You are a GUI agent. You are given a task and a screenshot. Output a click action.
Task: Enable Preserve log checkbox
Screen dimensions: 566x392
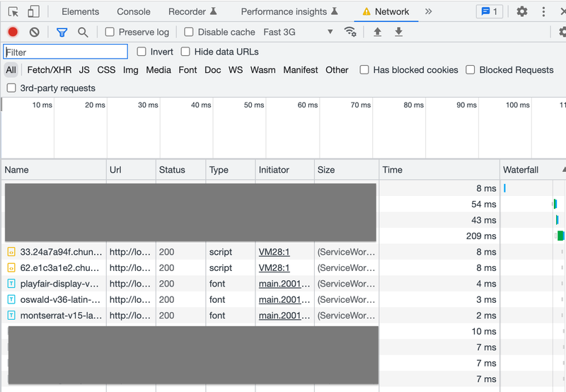(110, 32)
